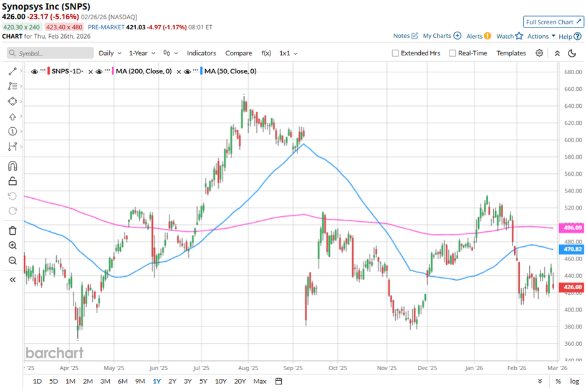The height and width of the screenshot is (392, 586).
Task: Select the trend line drawing tool
Action: [12, 72]
